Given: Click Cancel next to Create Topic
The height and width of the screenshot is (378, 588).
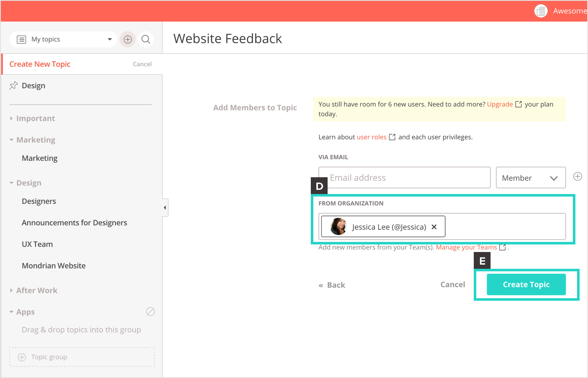Looking at the screenshot, I should tap(453, 284).
